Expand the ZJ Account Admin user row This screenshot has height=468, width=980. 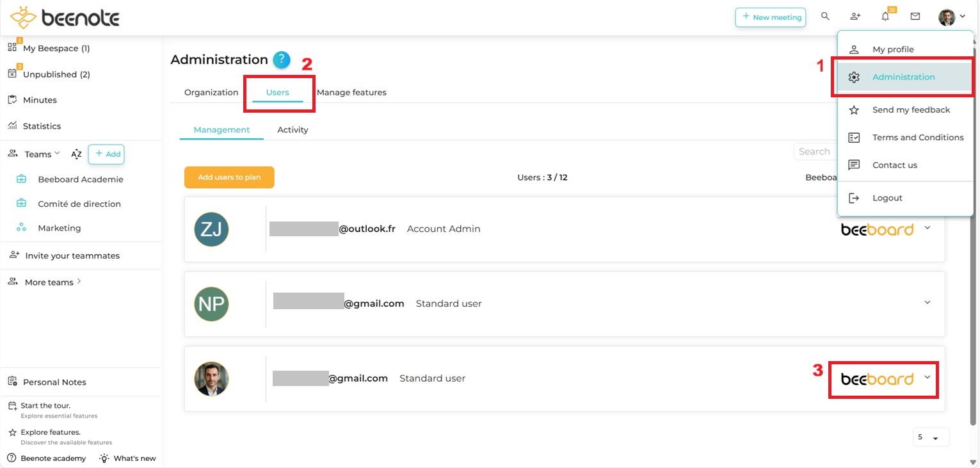[928, 229]
